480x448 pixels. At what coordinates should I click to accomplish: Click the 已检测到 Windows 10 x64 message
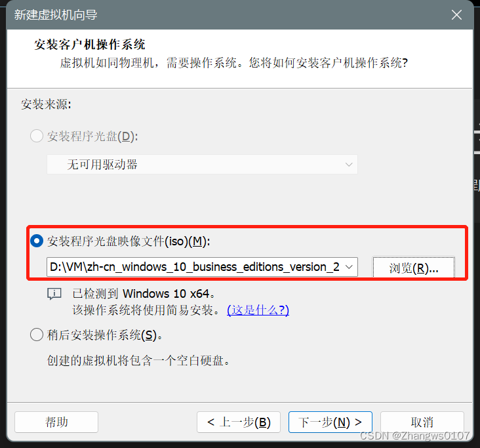(x=143, y=294)
